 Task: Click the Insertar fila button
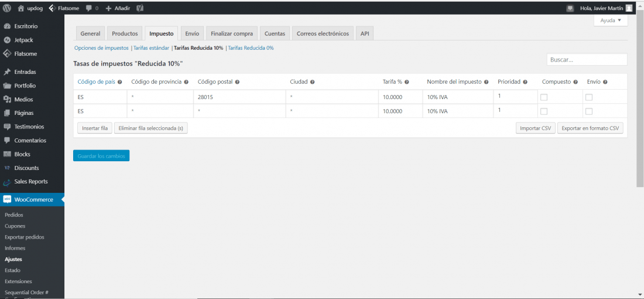[95, 128]
